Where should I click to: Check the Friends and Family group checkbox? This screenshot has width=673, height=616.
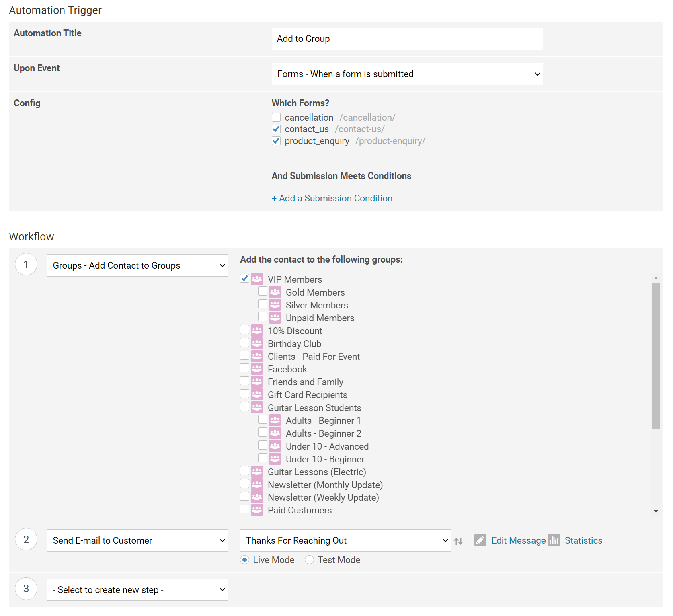244,381
